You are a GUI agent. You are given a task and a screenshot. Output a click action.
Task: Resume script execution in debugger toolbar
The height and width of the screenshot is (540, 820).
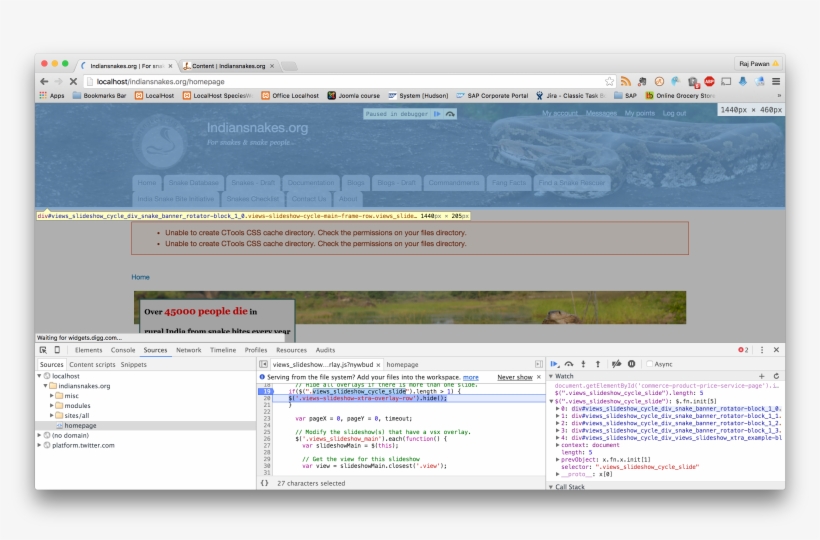coord(554,364)
